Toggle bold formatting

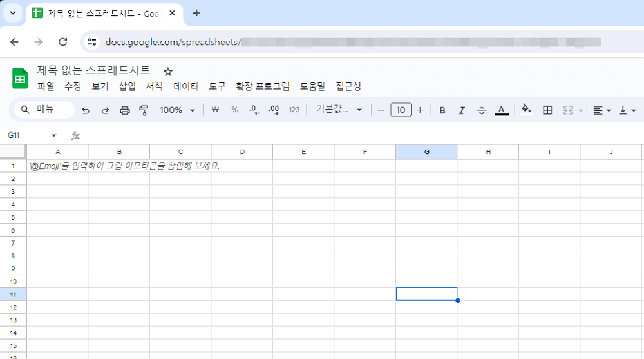(x=442, y=110)
